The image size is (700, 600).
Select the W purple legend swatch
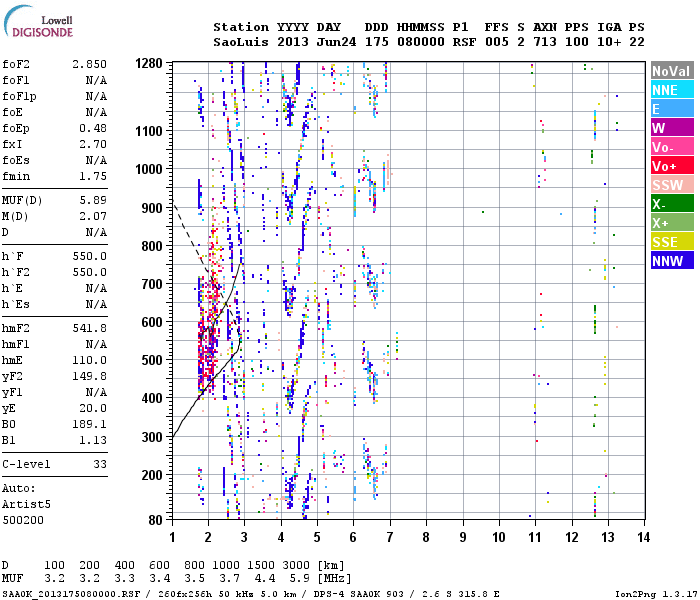(x=672, y=128)
